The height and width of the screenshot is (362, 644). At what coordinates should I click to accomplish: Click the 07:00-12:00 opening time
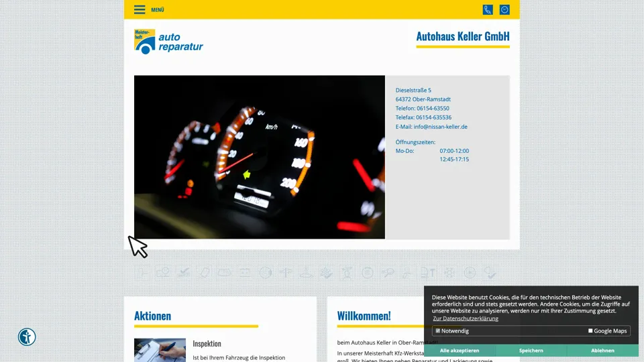point(454,151)
